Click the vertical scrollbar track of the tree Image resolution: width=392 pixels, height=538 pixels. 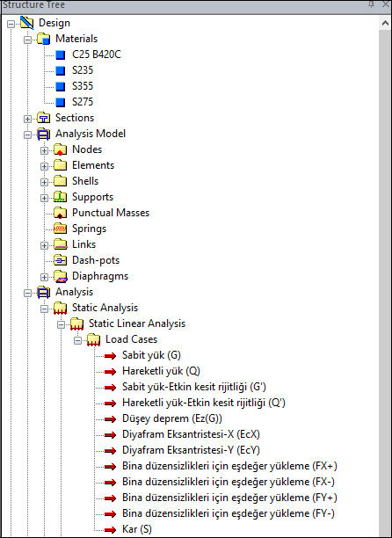[x=385, y=283]
